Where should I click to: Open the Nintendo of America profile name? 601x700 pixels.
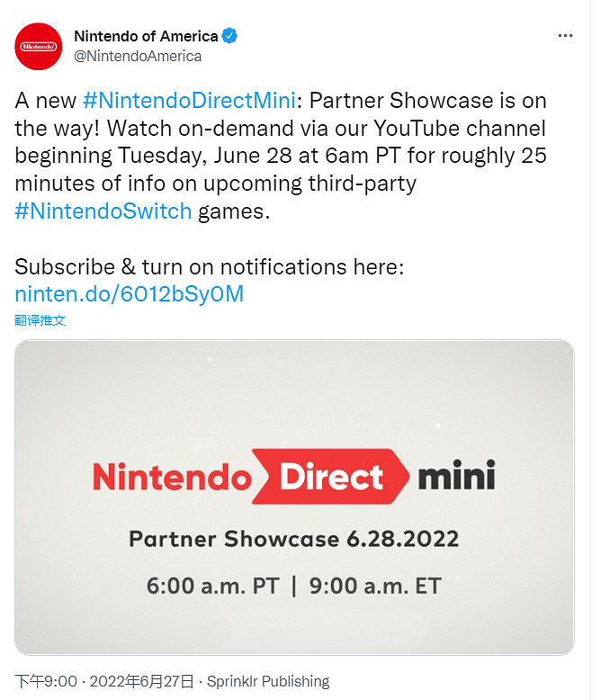[145, 37]
